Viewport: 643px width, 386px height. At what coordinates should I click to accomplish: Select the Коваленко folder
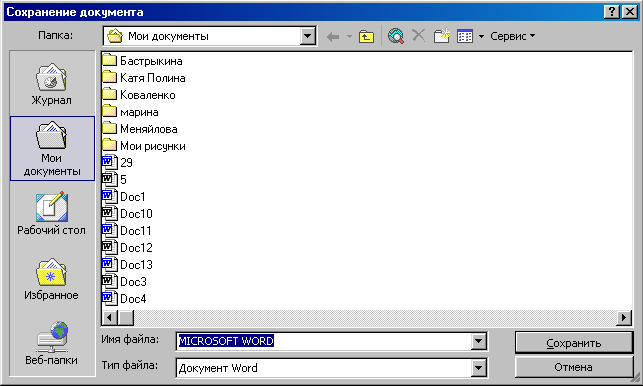point(139,95)
